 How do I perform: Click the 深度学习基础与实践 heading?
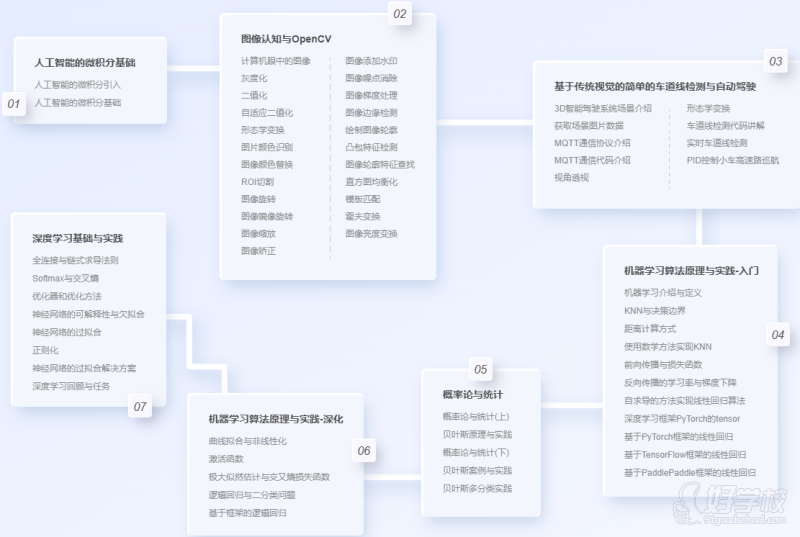[78, 239]
